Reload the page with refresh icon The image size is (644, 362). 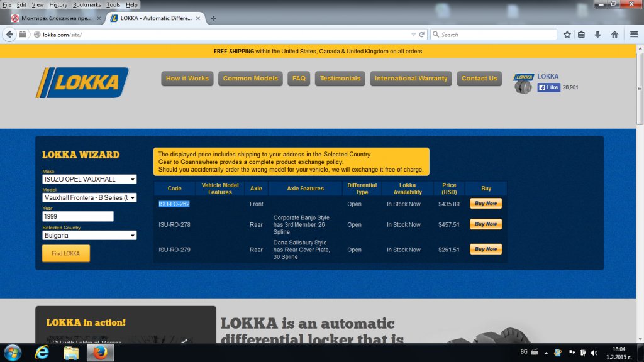(x=421, y=35)
